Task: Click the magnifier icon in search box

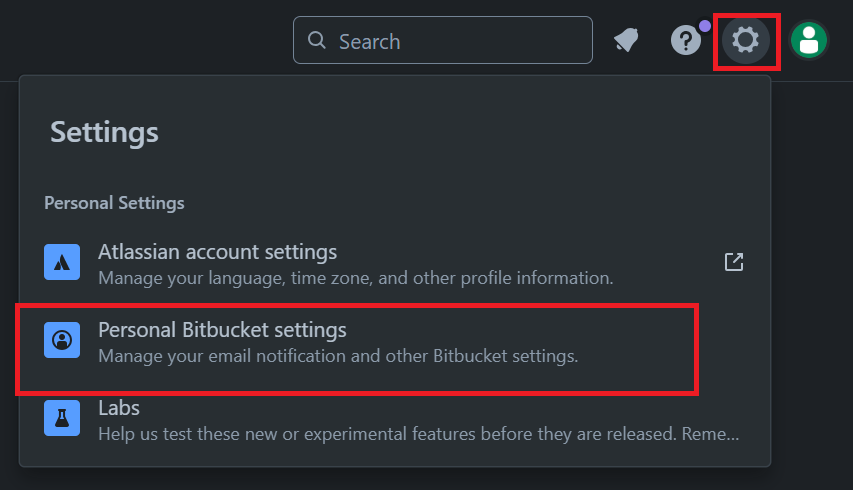Action: pyautogui.click(x=317, y=41)
